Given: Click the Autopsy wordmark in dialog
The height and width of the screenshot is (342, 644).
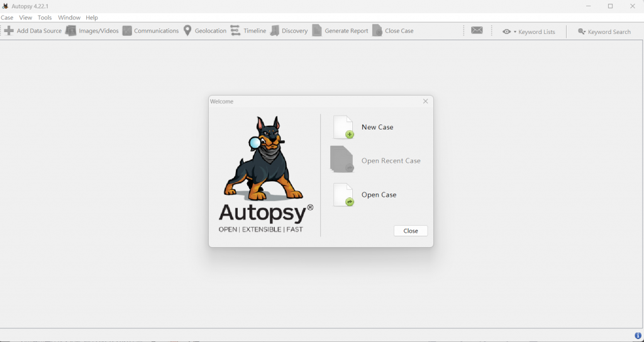Looking at the screenshot, I should tap(266, 214).
